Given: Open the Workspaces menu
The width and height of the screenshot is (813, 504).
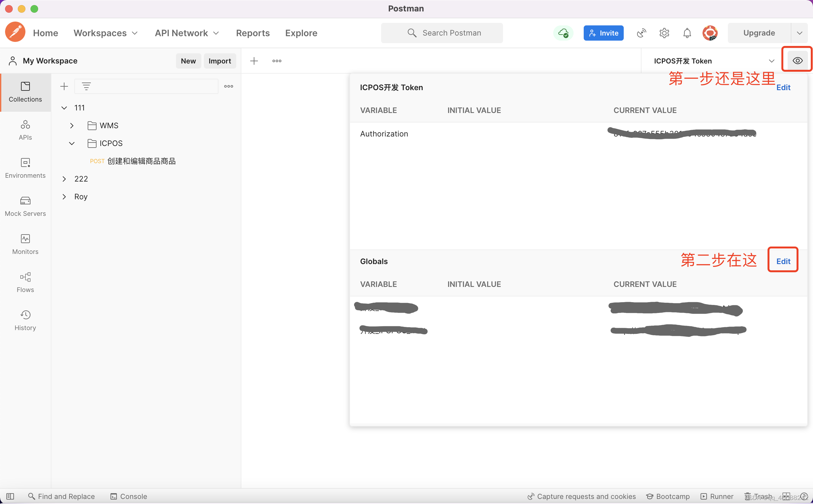Looking at the screenshot, I should [105, 33].
